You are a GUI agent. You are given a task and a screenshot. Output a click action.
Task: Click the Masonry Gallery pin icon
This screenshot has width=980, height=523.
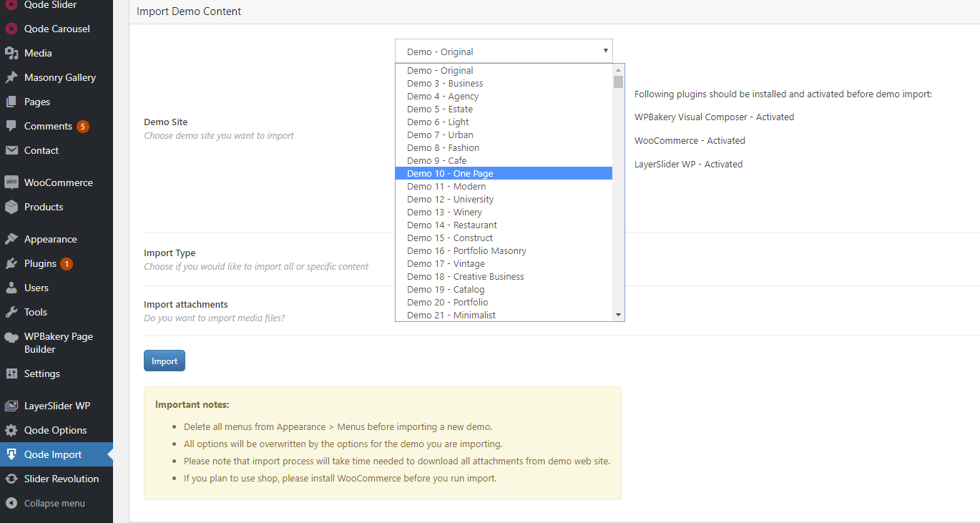pos(11,77)
